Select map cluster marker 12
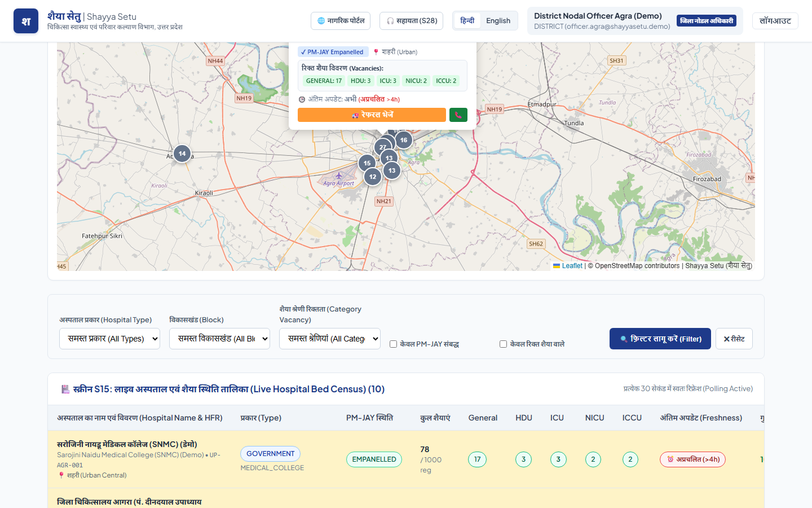 (373, 177)
